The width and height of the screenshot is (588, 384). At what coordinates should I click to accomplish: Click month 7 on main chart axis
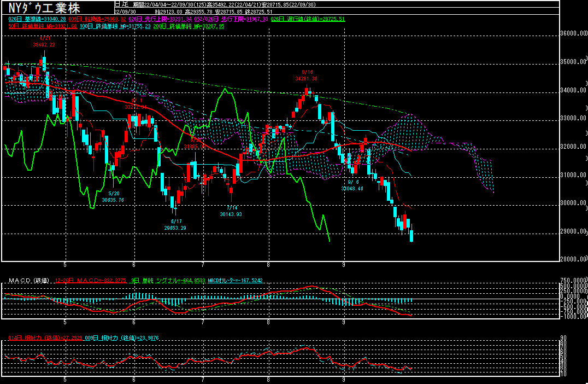tap(203, 265)
